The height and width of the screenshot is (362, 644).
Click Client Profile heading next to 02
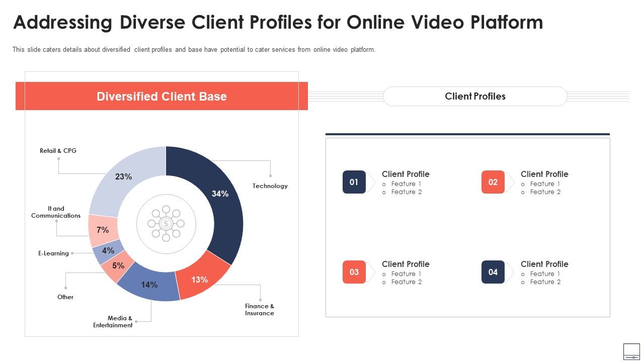tap(544, 174)
